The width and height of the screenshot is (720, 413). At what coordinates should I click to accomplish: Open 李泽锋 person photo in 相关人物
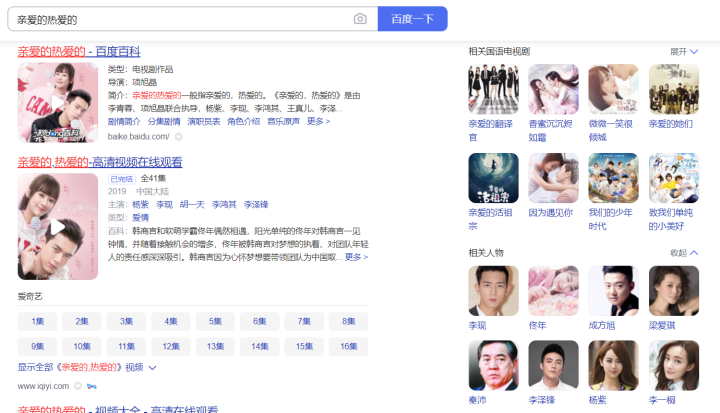pos(554,365)
